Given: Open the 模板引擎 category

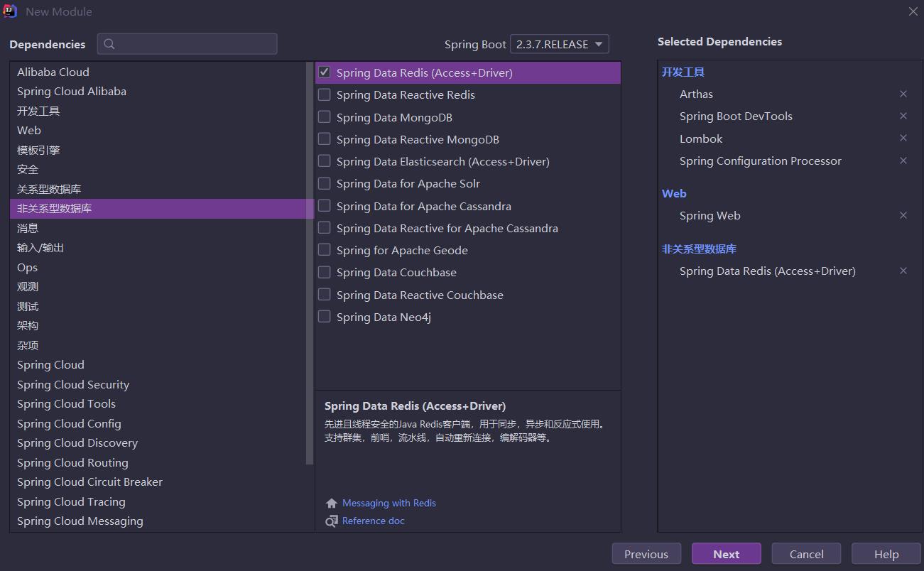Looking at the screenshot, I should [158, 150].
